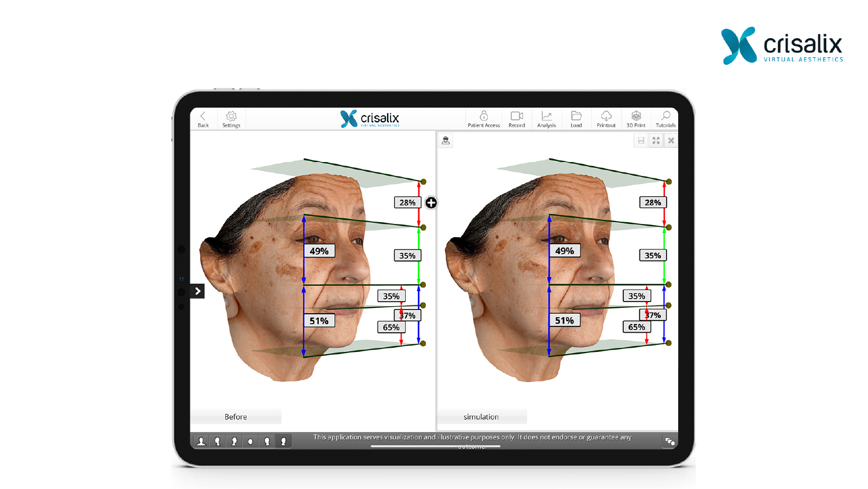Click the plus button between views
The width and height of the screenshot is (868, 489).
click(431, 203)
